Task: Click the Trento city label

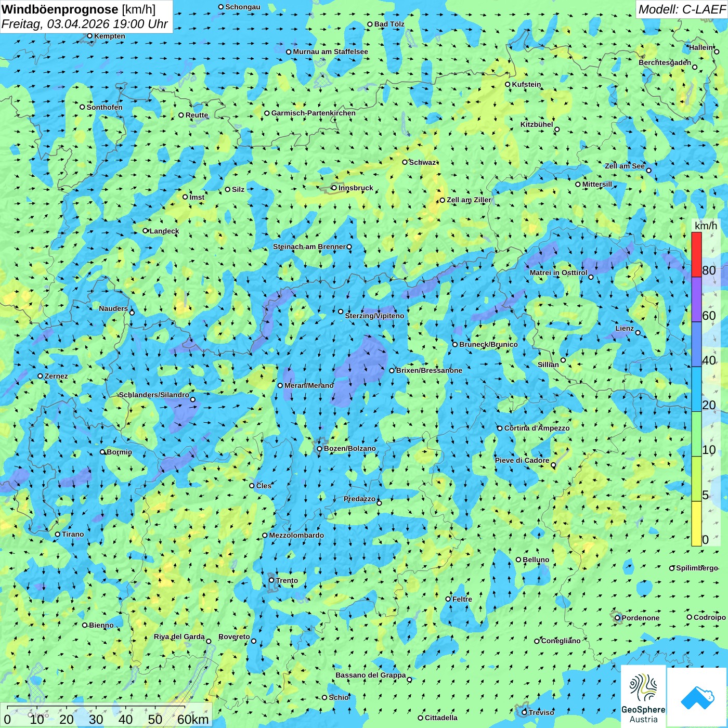Action: pyautogui.click(x=287, y=580)
